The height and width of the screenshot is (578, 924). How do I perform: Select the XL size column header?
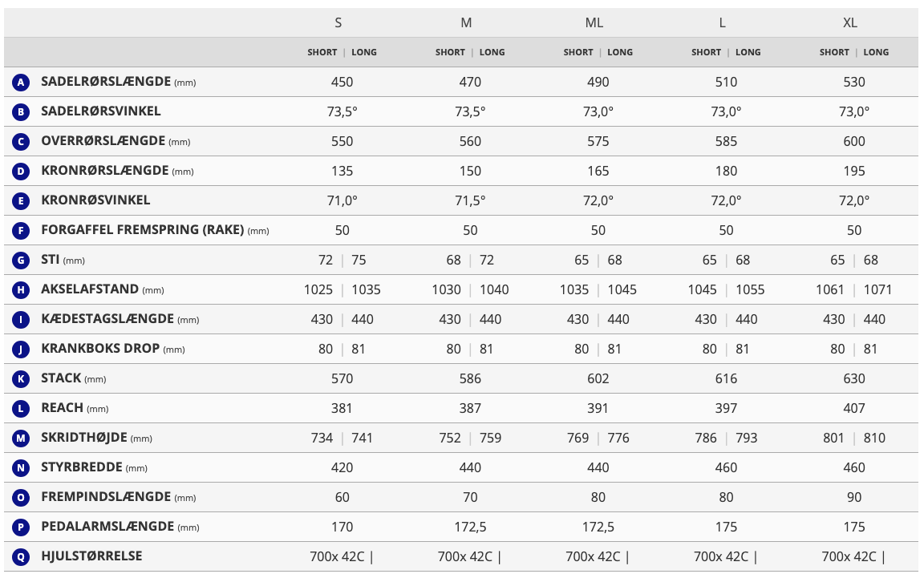tap(849, 22)
